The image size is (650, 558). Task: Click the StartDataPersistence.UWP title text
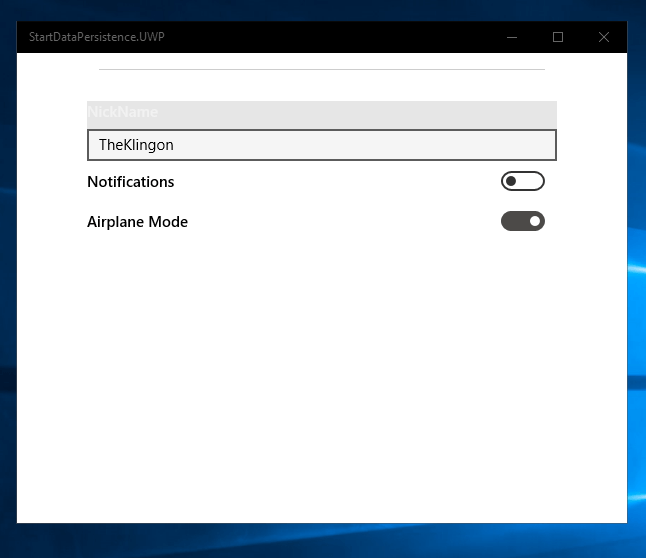coord(97,37)
